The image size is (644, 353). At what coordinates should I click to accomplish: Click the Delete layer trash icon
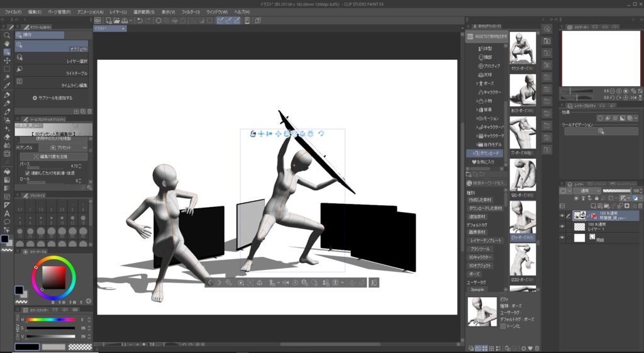coord(640,206)
